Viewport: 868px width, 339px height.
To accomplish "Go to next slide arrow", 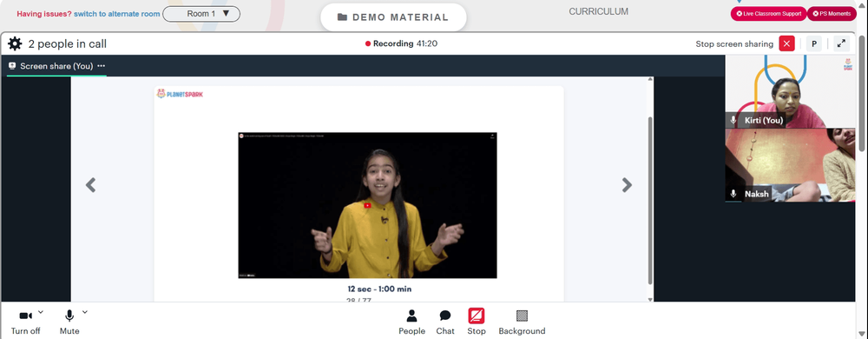I will pyautogui.click(x=627, y=184).
